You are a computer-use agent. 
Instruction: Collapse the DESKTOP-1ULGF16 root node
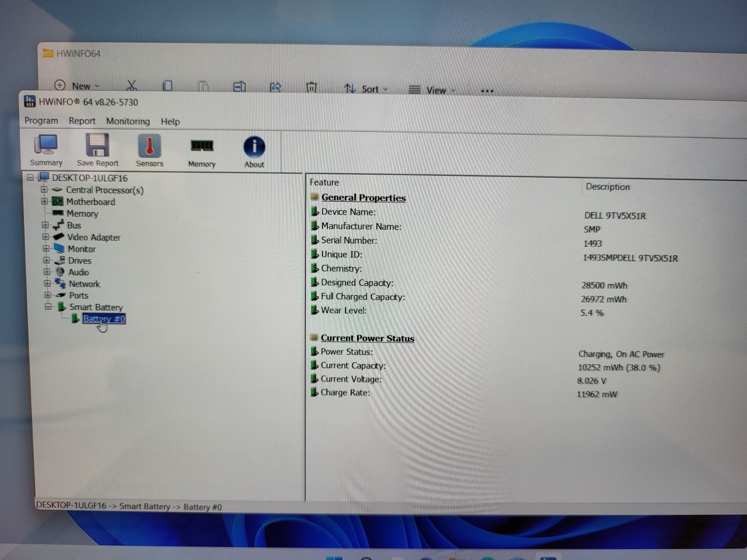point(31,177)
